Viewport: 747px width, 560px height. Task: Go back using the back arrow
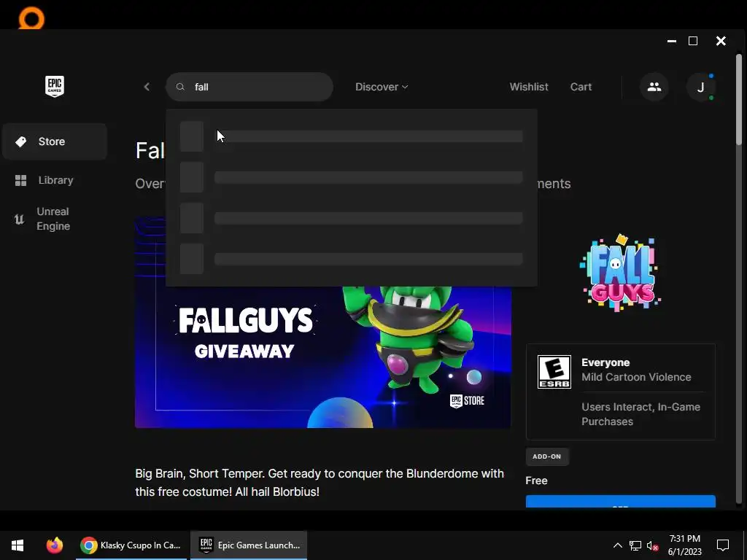pyautogui.click(x=147, y=87)
